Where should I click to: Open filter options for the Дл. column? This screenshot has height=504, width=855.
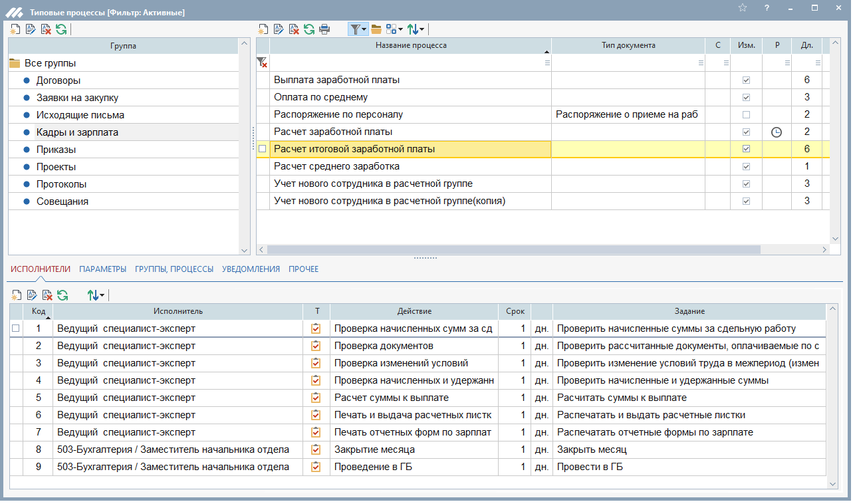coord(818,63)
